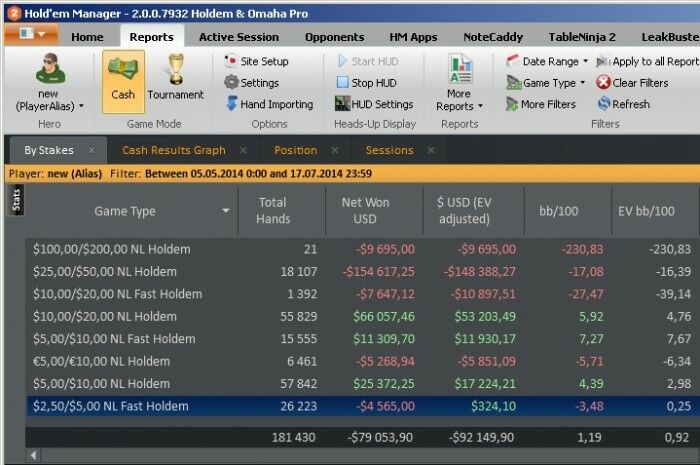Click the Hold'em Manager title bar logo
This screenshot has height=465, width=700.
pos(14,13)
